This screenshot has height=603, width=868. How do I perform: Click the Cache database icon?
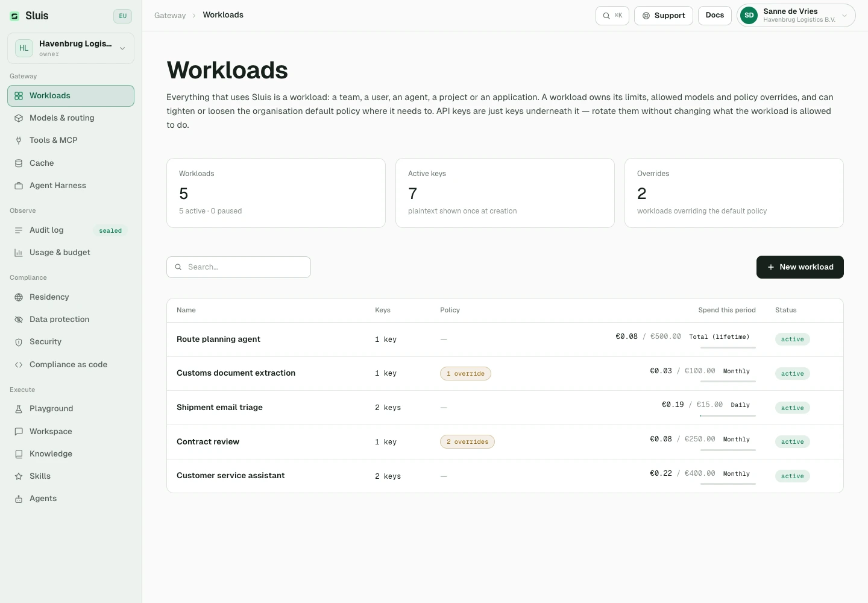pyautogui.click(x=19, y=163)
